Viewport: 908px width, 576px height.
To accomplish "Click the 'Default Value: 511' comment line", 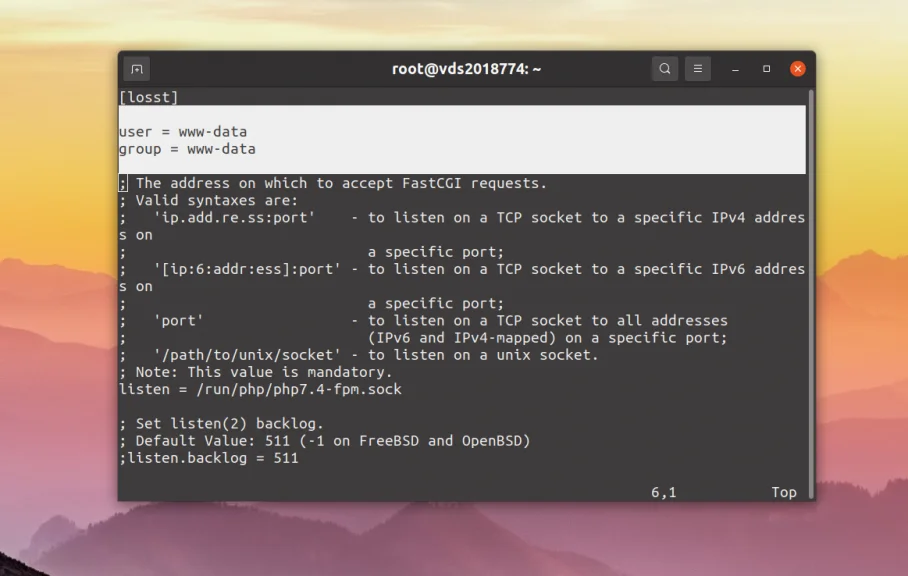I will [324, 441].
